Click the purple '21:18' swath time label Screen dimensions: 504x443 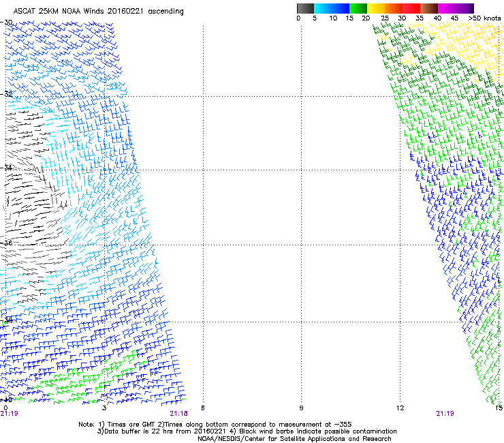pos(178,414)
